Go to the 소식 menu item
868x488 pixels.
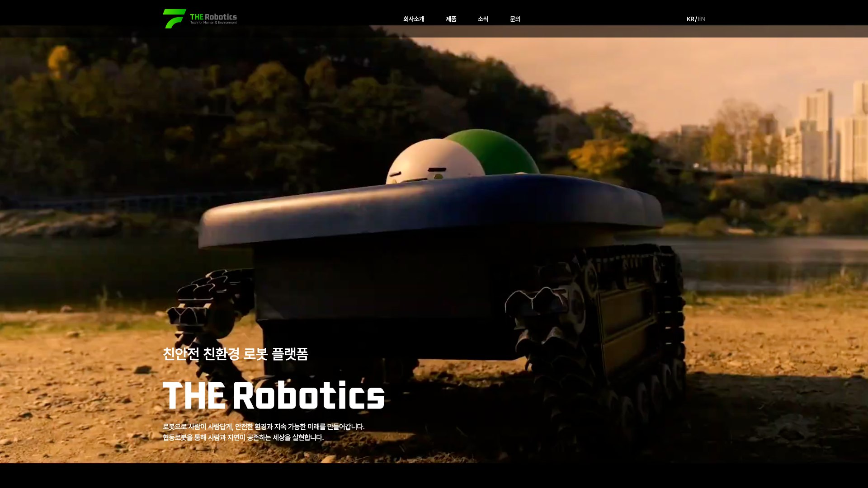click(x=483, y=19)
